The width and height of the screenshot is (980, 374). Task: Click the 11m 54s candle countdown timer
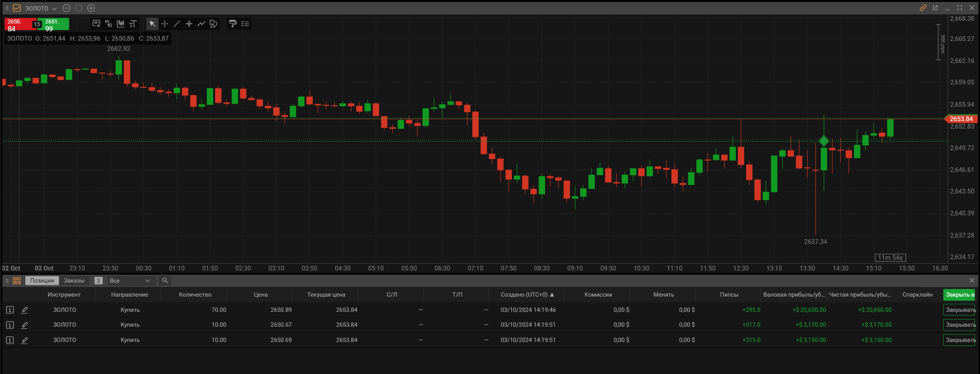[x=890, y=258]
